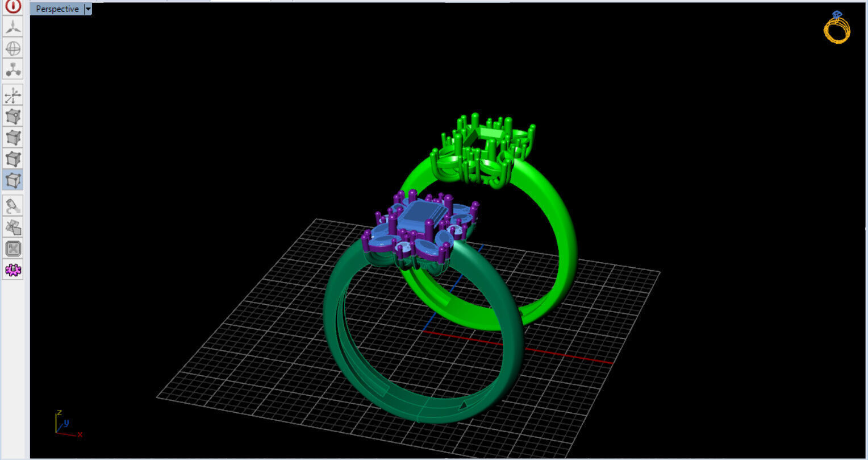
Task: Select the three-blade propeller icon
Action: click(13, 26)
